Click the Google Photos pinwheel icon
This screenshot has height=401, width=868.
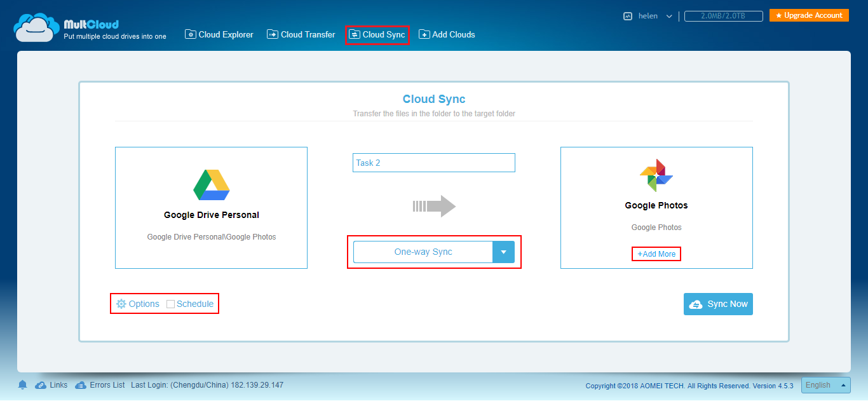[656, 175]
